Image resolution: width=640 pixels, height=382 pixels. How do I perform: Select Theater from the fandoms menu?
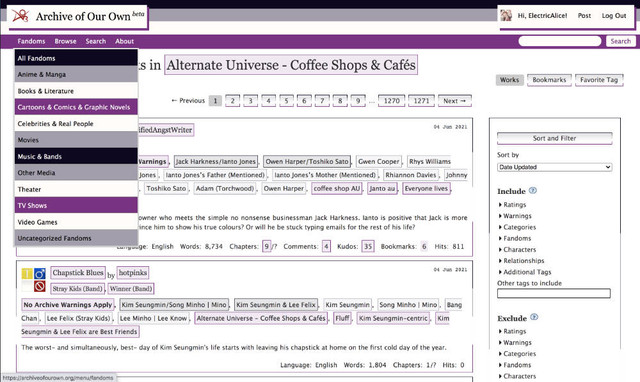point(76,189)
